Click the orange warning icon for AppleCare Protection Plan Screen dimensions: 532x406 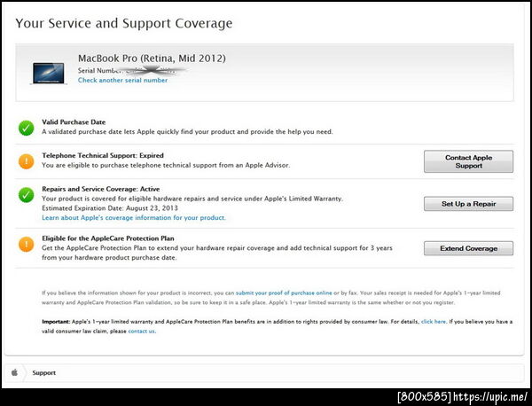(26, 244)
